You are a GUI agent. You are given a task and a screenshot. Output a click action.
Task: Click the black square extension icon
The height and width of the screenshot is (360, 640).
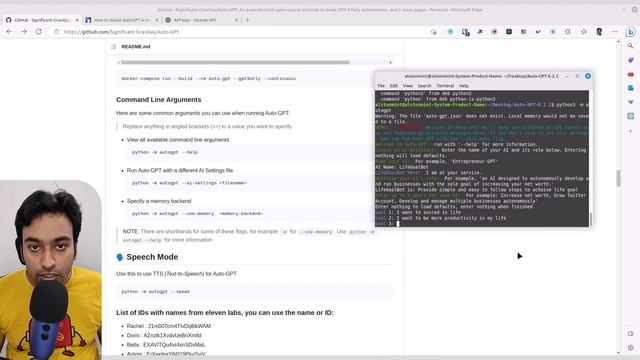509,31
